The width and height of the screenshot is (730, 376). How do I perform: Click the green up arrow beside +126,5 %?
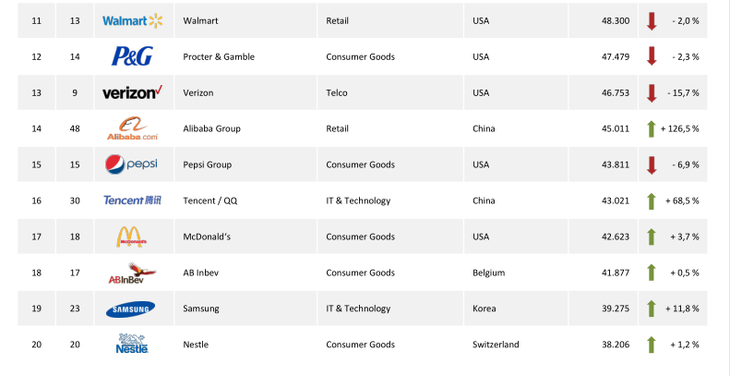651,129
